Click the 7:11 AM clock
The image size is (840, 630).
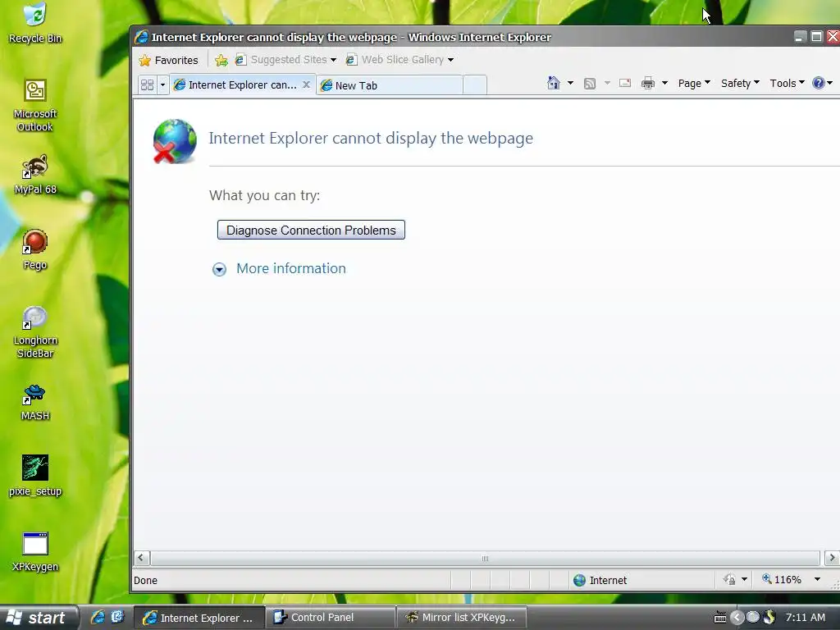pos(805,617)
